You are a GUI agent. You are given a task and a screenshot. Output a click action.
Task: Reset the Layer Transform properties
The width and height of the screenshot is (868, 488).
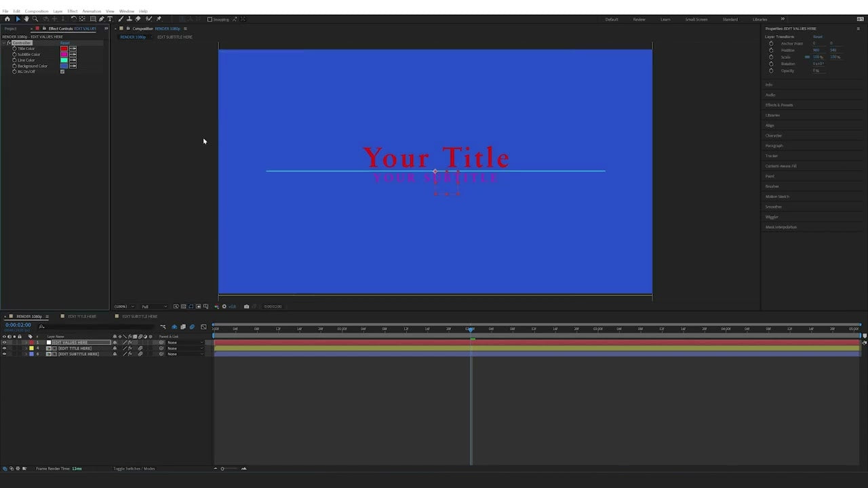[818, 37]
